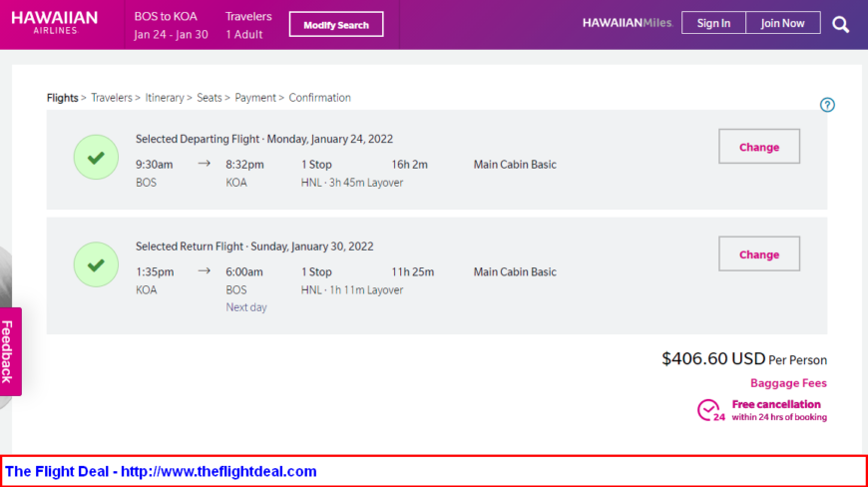
Task: Change the selected departing flight
Action: tap(759, 147)
